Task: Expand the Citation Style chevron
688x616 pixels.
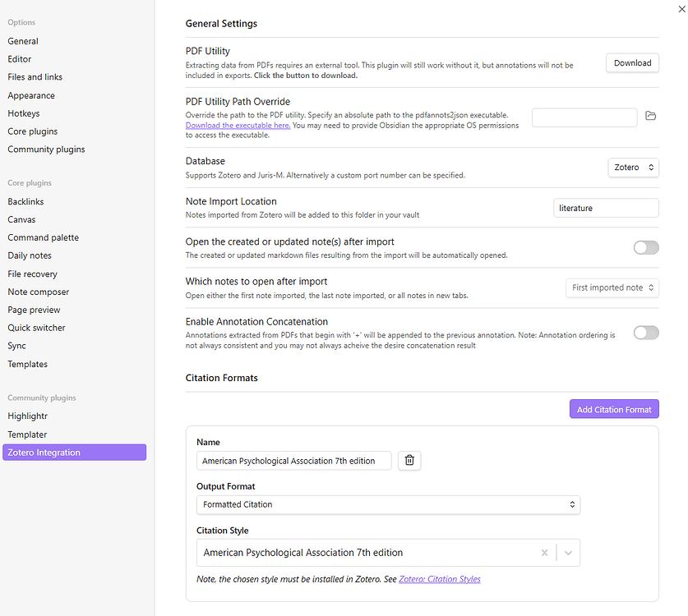Action: (x=569, y=553)
